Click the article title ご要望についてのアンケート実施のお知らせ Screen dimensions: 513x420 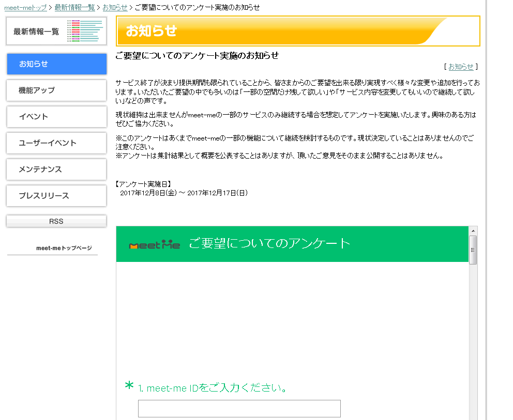point(197,56)
